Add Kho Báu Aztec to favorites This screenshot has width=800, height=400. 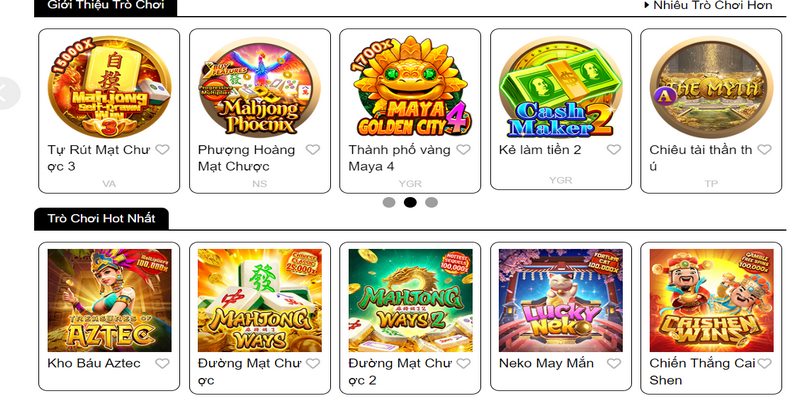click(162, 363)
